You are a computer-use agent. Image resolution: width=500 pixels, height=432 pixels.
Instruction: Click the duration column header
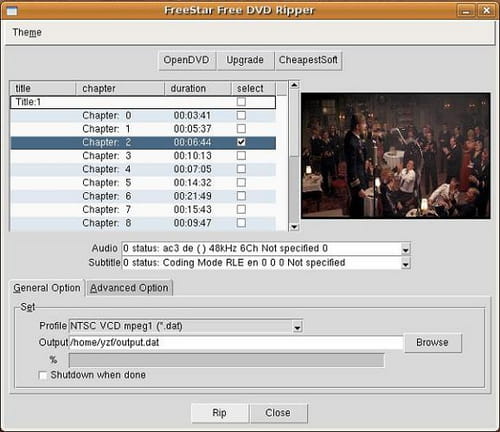tap(198, 88)
